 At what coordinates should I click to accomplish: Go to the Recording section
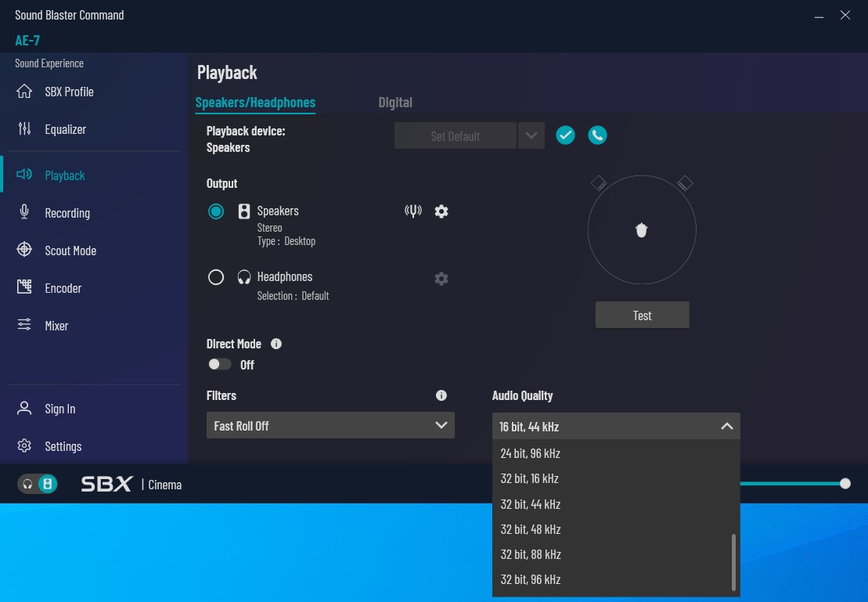tap(67, 213)
